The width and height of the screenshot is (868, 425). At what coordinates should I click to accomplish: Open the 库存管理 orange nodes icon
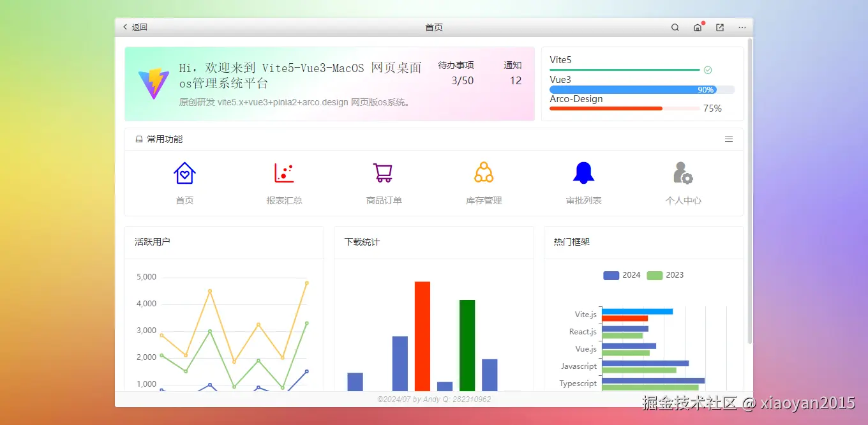[x=484, y=172]
